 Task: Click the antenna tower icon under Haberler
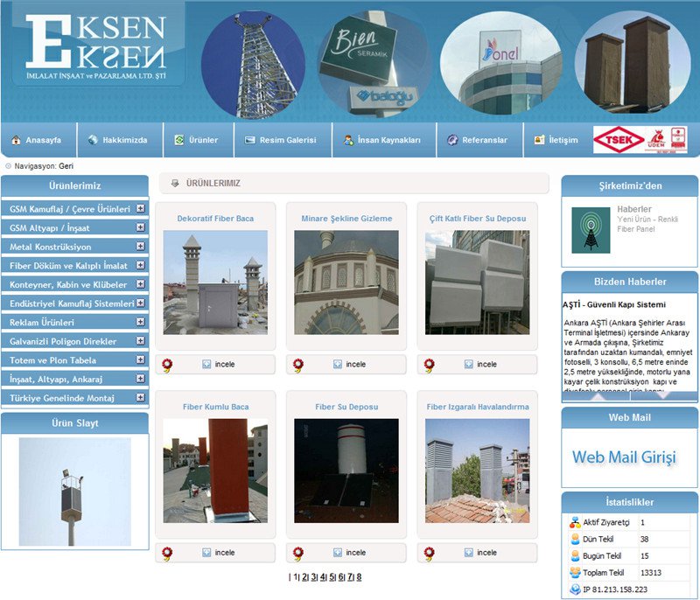[x=590, y=230]
